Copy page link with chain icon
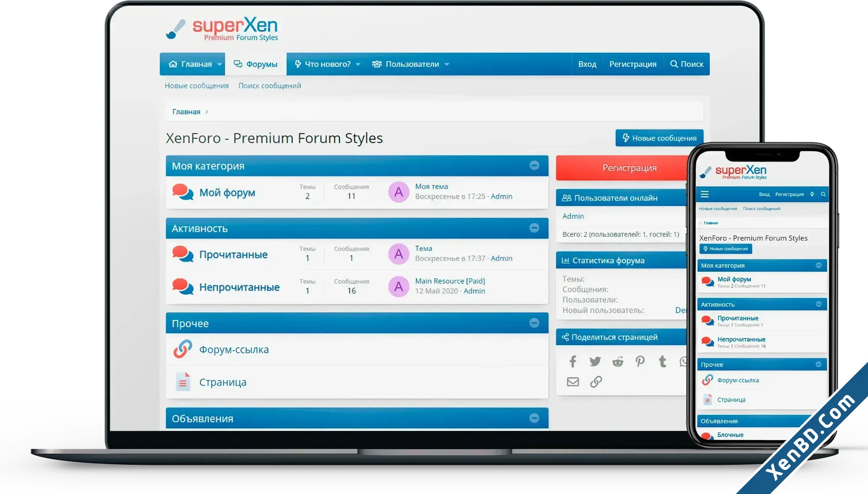 click(596, 382)
